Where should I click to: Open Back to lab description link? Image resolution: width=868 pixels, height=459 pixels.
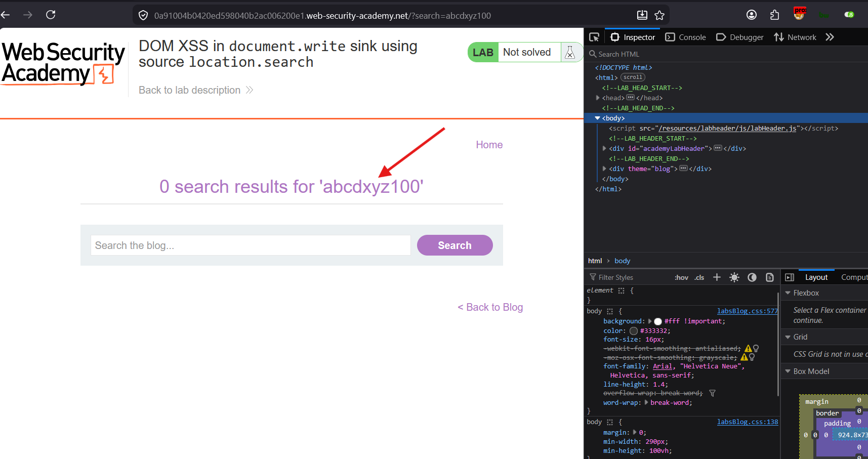(196, 90)
